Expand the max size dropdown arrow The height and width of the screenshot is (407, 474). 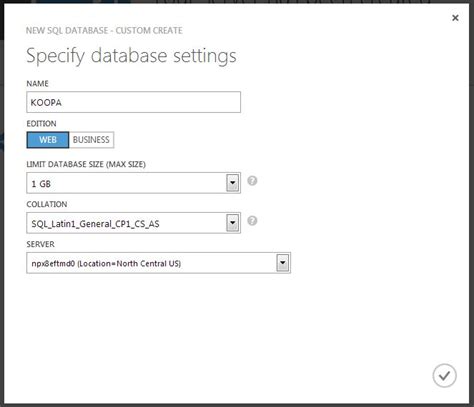[233, 183]
